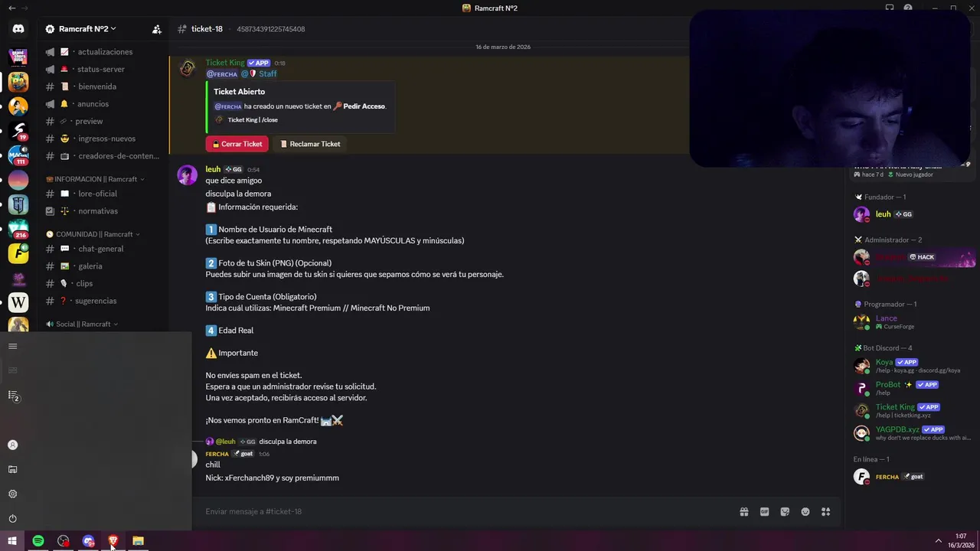Click the red Cerrar Ticket button

tap(237, 144)
